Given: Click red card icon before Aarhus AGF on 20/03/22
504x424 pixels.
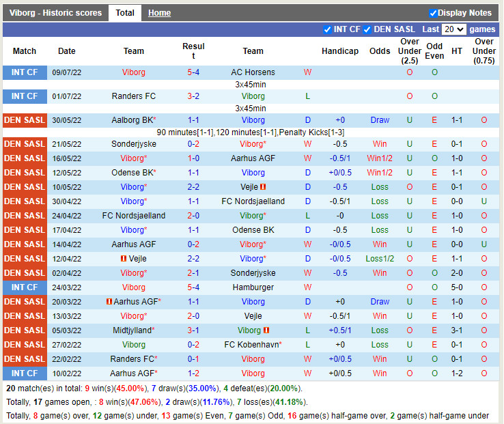Looking at the screenshot, I should [x=109, y=302].
